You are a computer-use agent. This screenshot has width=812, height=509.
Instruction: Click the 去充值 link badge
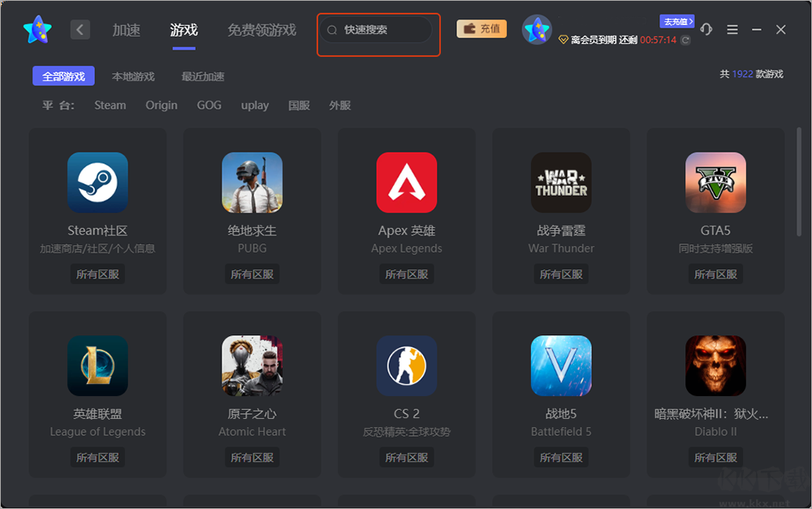(677, 21)
